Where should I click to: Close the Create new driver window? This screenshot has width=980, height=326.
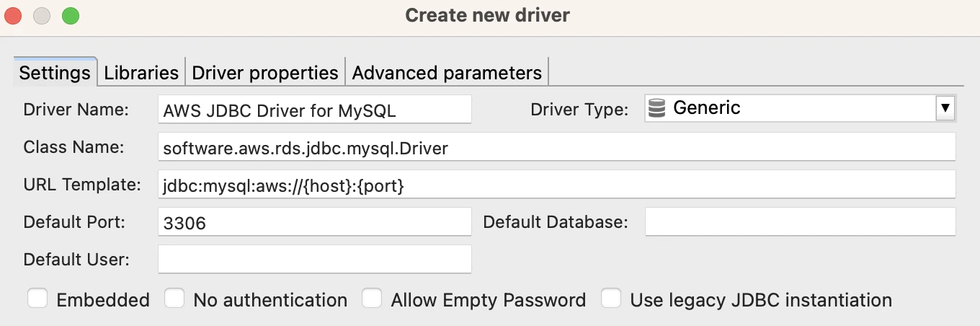coord(14,16)
